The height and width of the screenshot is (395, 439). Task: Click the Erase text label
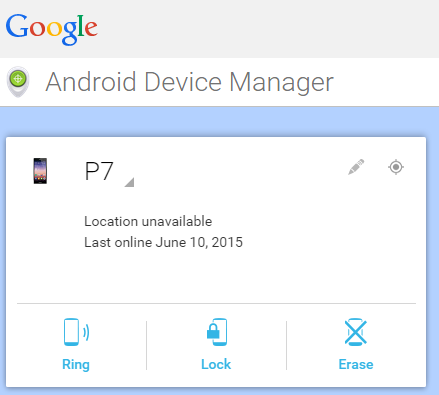pos(356,364)
